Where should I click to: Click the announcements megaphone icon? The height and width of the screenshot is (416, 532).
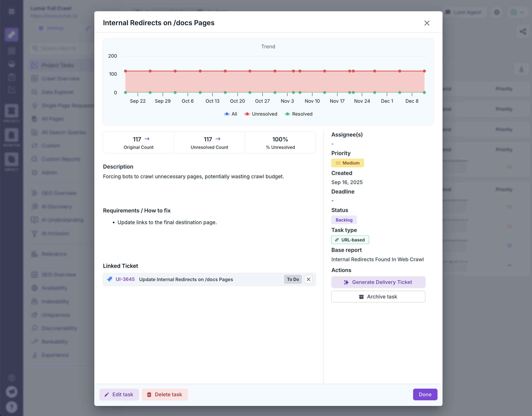click(x=11, y=392)
